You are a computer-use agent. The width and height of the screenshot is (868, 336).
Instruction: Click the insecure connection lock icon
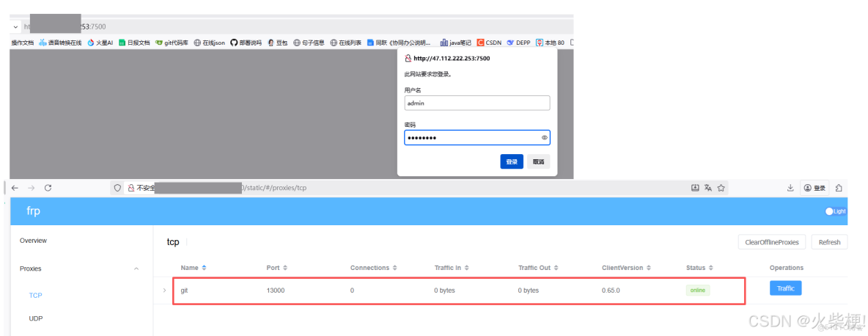click(131, 189)
